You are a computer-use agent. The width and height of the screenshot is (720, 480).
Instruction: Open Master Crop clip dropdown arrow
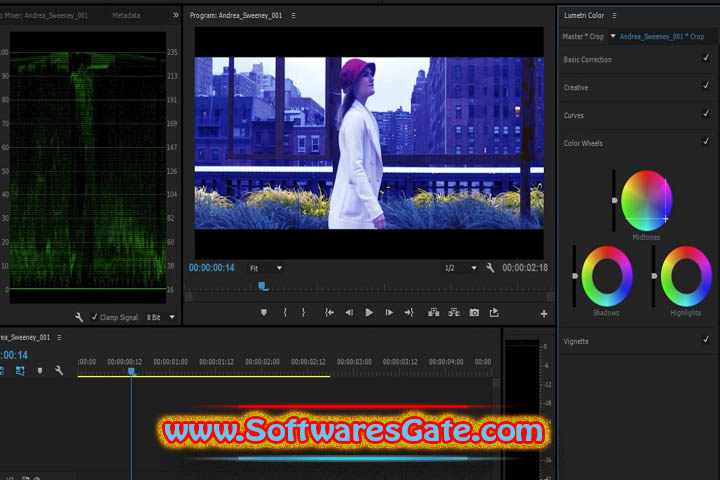[x=613, y=36]
